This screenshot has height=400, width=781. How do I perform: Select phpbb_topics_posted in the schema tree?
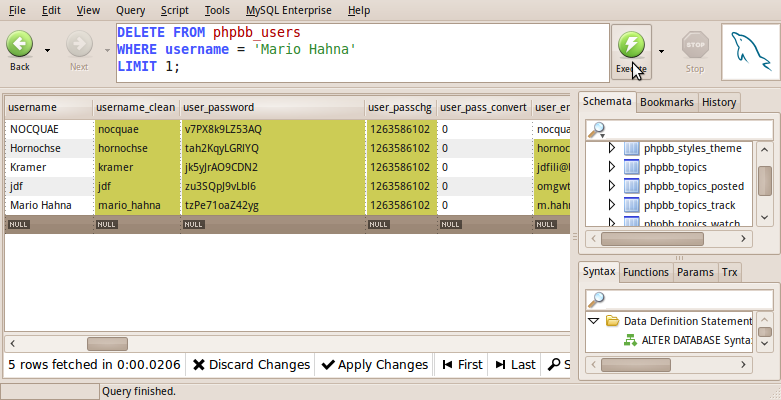pyautogui.click(x=694, y=186)
